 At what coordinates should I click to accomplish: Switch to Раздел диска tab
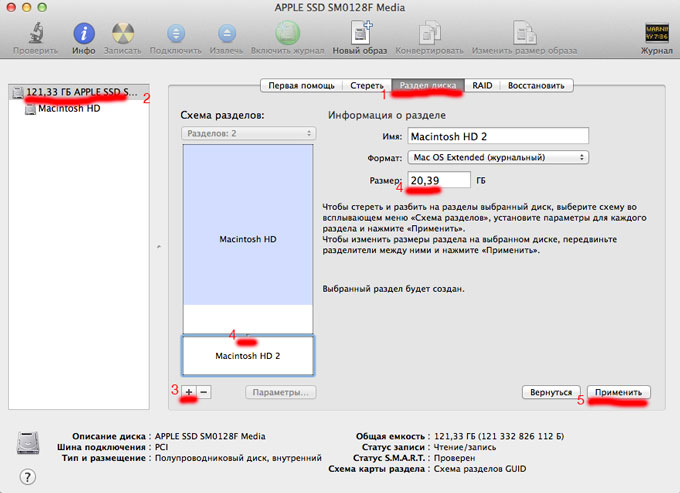pyautogui.click(x=428, y=85)
